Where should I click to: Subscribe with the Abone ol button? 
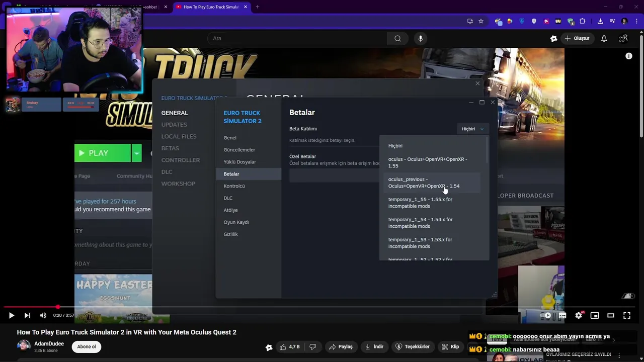87,346
